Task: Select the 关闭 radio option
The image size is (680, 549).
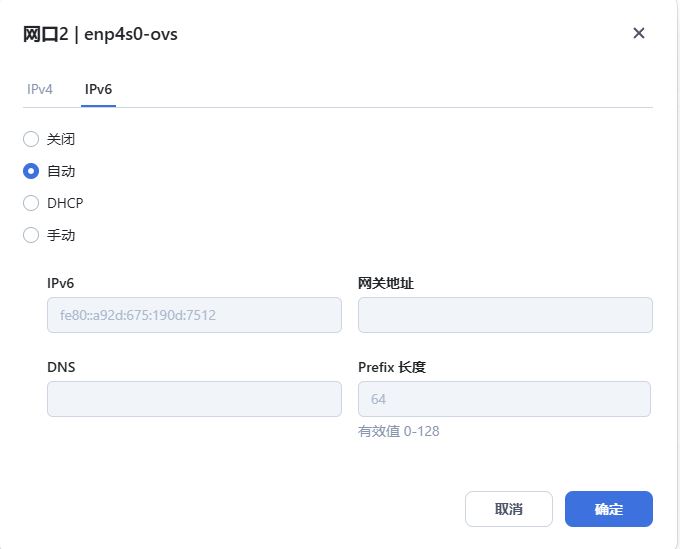Action: (x=31, y=139)
